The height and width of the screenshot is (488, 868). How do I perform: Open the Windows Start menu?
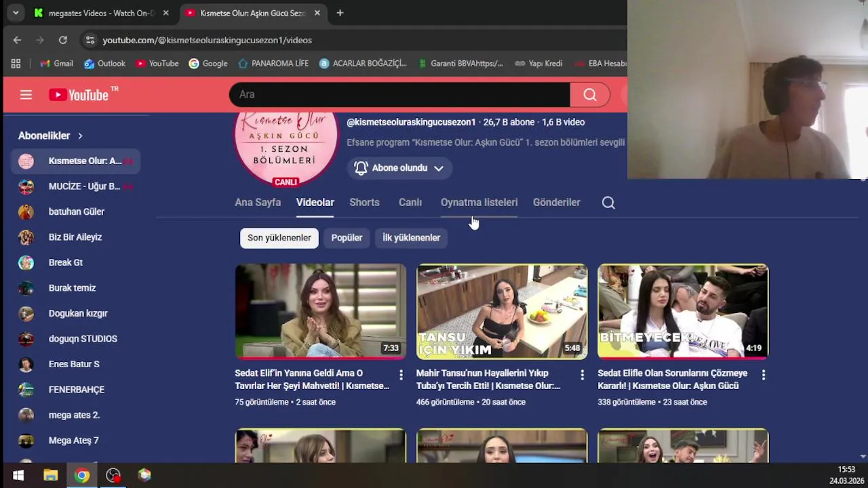coord(18,475)
